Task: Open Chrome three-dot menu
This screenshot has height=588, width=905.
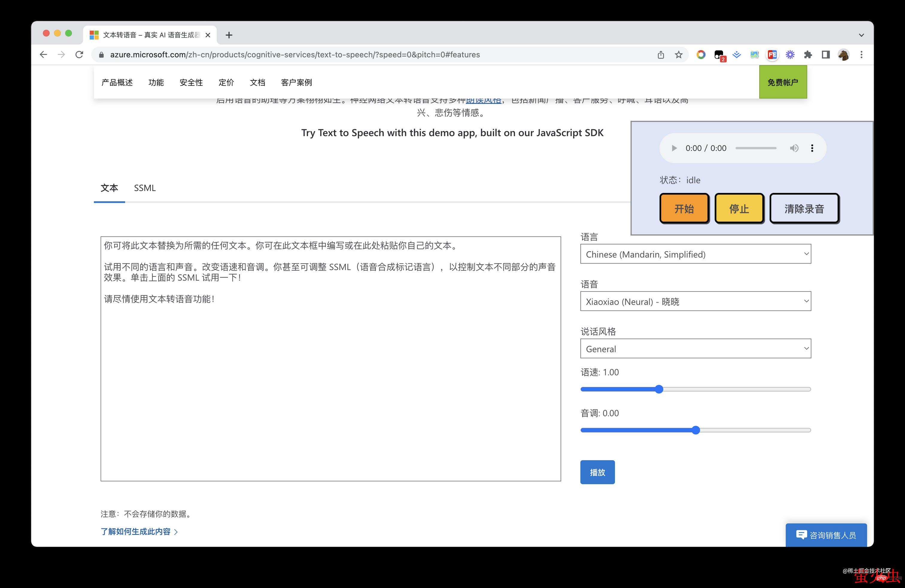Action: click(x=862, y=55)
